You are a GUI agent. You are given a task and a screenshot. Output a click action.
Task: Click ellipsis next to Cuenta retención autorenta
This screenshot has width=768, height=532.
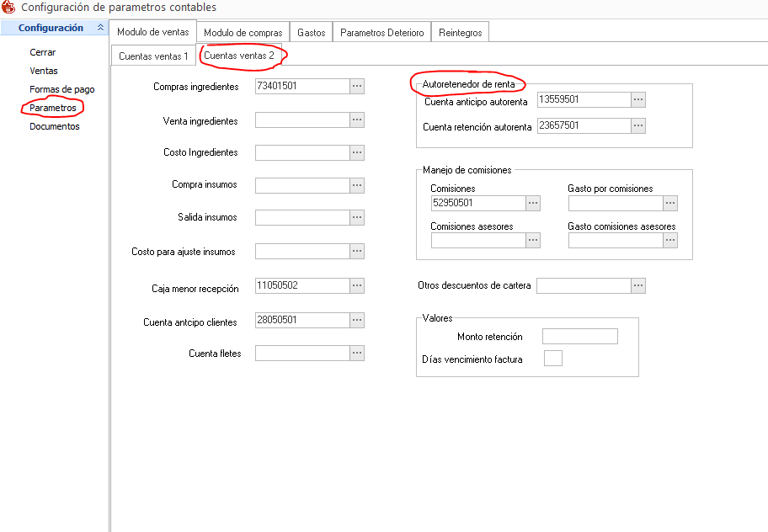click(x=638, y=126)
